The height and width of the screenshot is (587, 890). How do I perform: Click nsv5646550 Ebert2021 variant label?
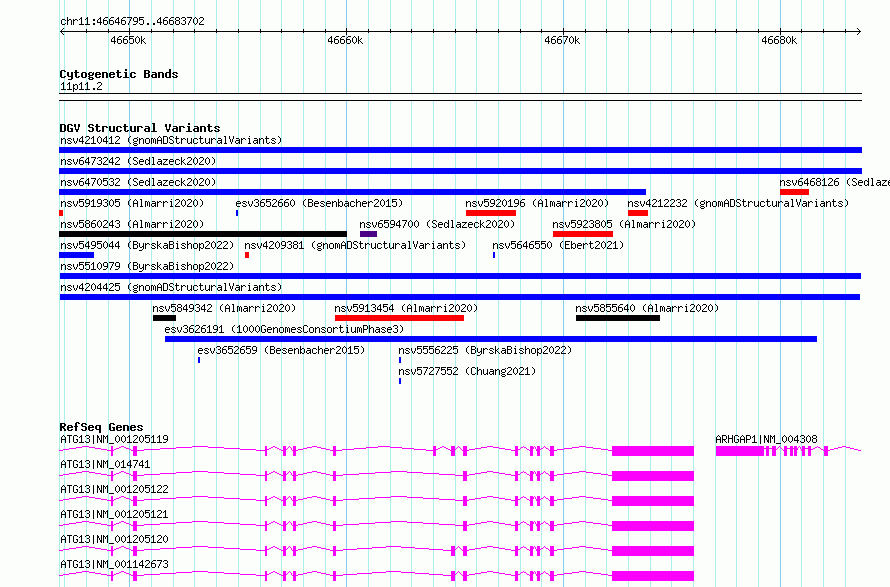(x=558, y=245)
